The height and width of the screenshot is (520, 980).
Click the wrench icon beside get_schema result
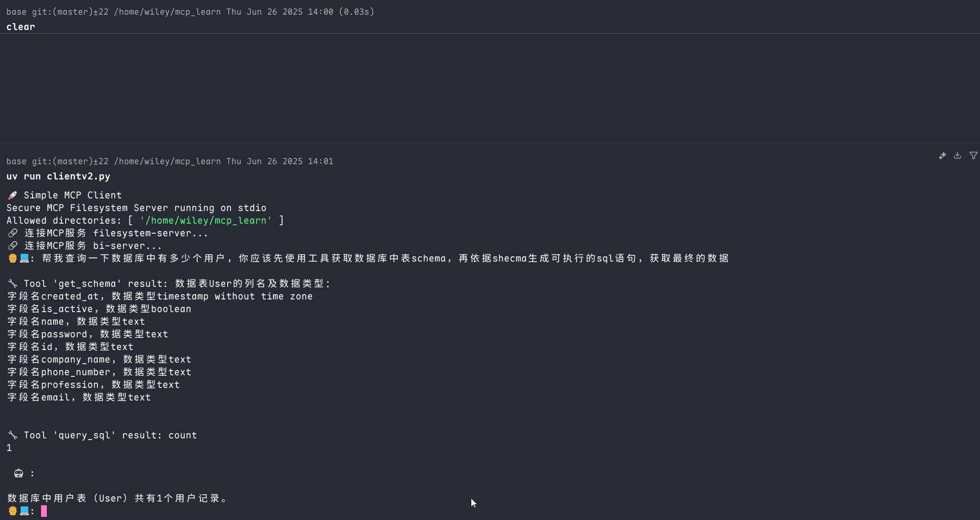point(12,283)
